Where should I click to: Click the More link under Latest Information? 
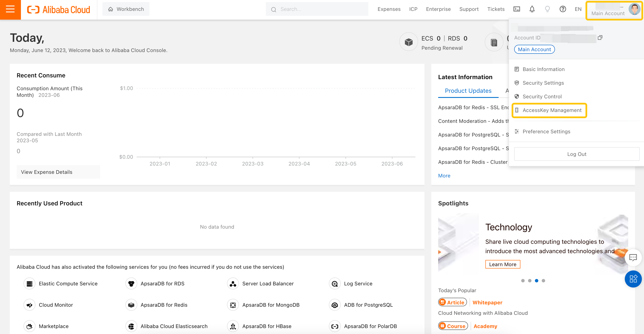444,176
